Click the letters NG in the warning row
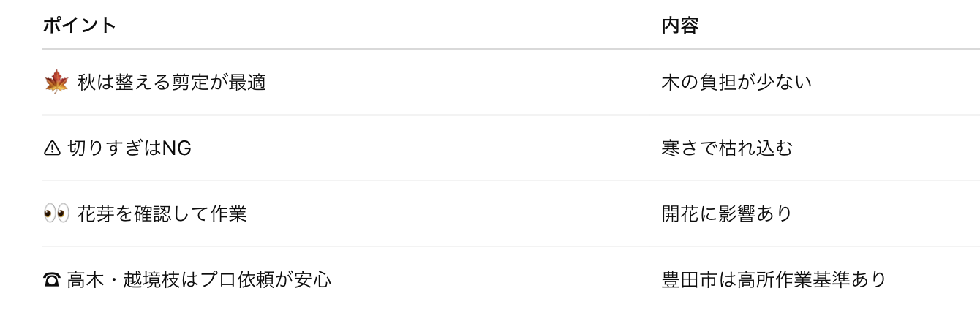 click(x=176, y=148)
